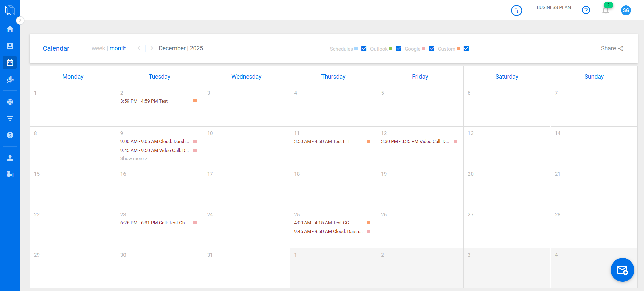Image resolution: width=644 pixels, height=291 pixels.
Task: Select the month view tab
Action: (118, 48)
